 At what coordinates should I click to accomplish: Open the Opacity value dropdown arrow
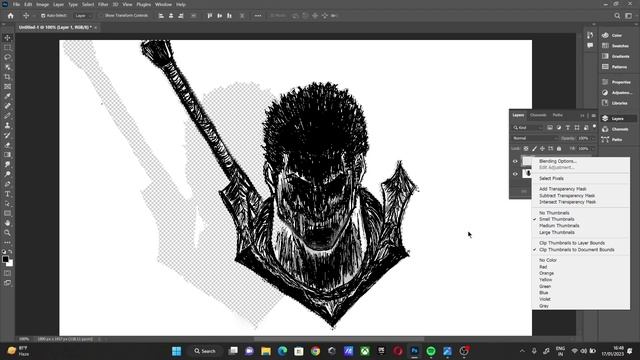pyautogui.click(x=593, y=138)
